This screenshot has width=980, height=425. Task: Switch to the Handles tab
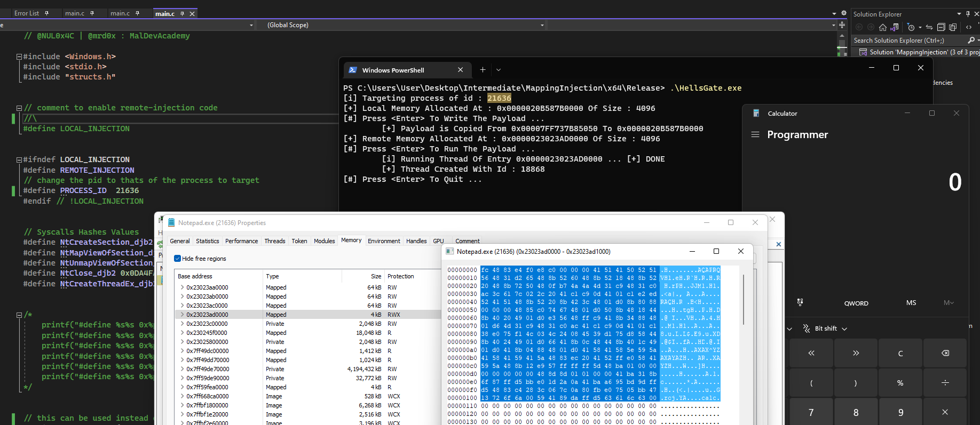click(x=416, y=241)
